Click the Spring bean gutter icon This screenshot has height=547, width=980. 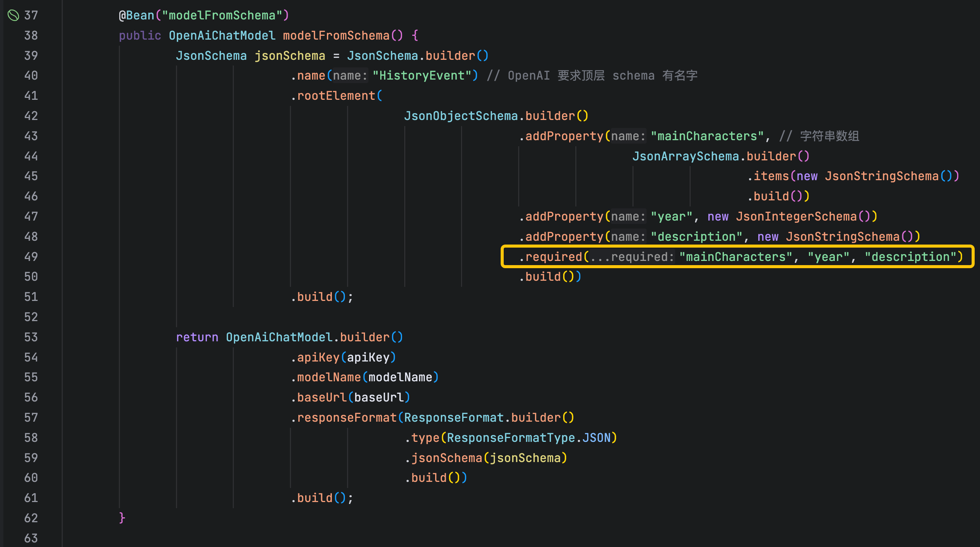click(x=13, y=15)
